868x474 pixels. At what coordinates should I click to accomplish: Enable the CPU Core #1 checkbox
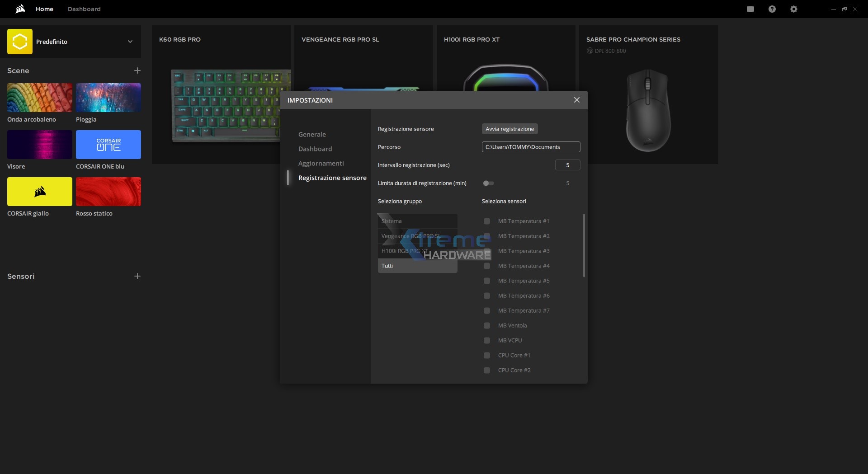click(x=487, y=355)
